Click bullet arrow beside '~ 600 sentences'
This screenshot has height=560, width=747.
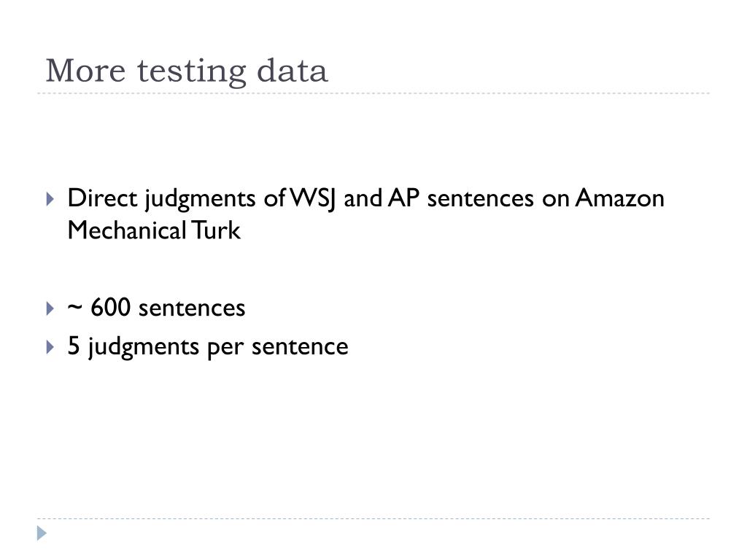50,309
